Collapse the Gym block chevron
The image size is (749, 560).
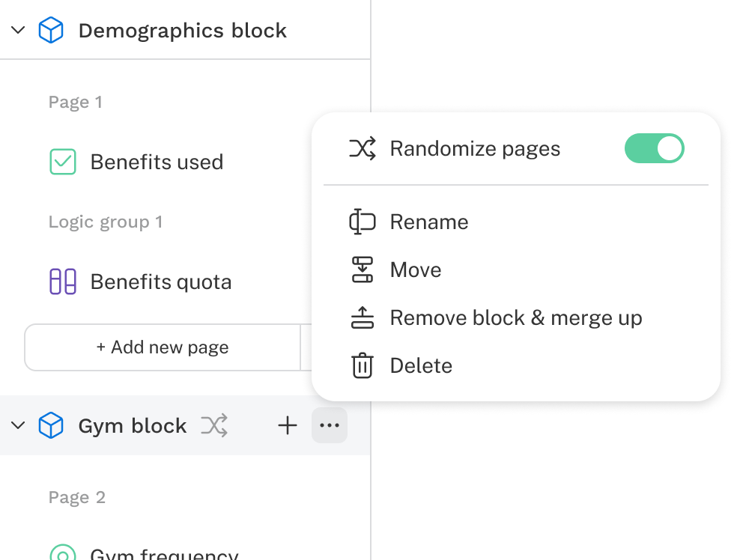19,426
